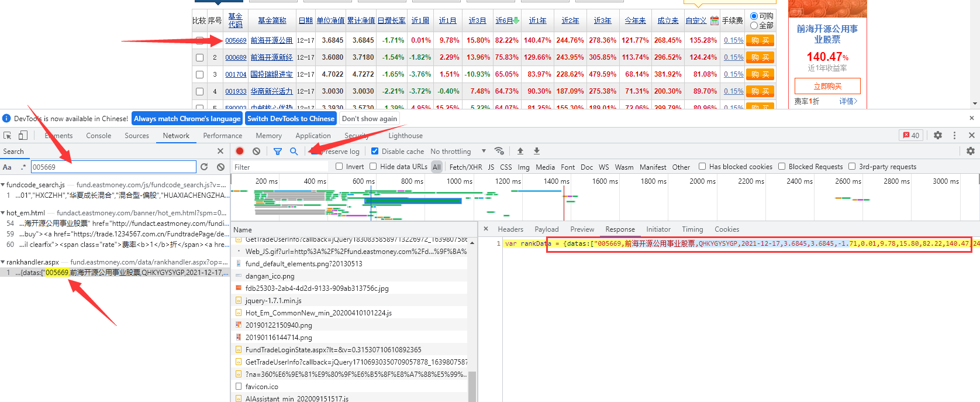Click Always match Chrome's language button
Image resolution: width=980 pixels, height=402 pixels.
(187, 118)
